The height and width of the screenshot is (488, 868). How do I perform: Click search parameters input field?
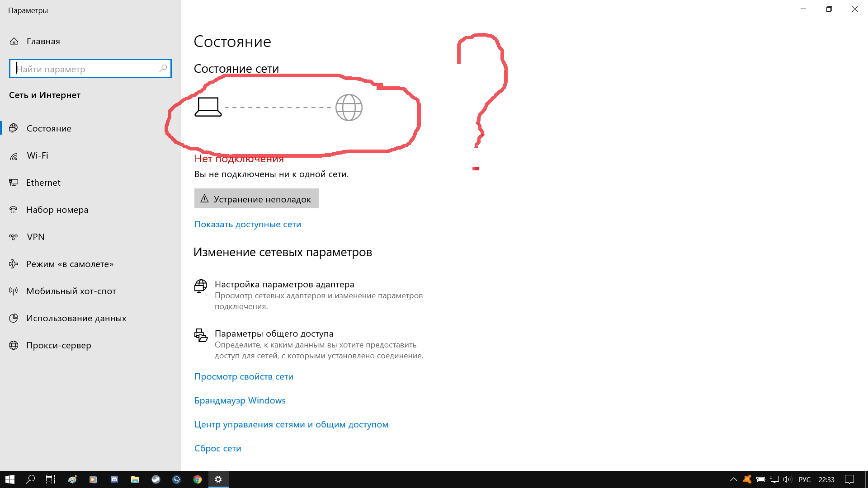[90, 69]
